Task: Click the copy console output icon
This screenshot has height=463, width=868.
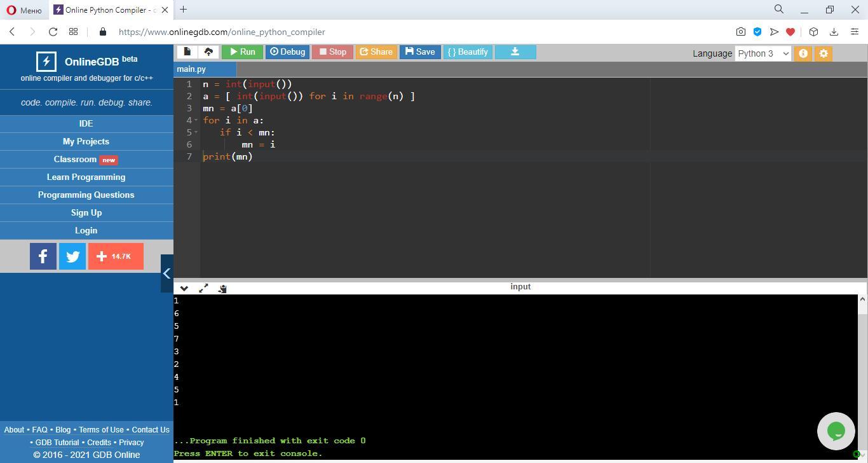Action: pyautogui.click(x=222, y=289)
